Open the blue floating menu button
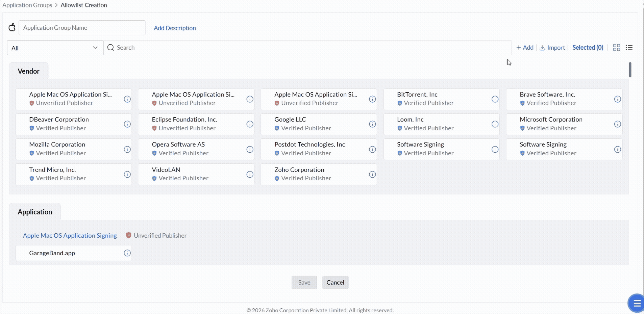 636,303
